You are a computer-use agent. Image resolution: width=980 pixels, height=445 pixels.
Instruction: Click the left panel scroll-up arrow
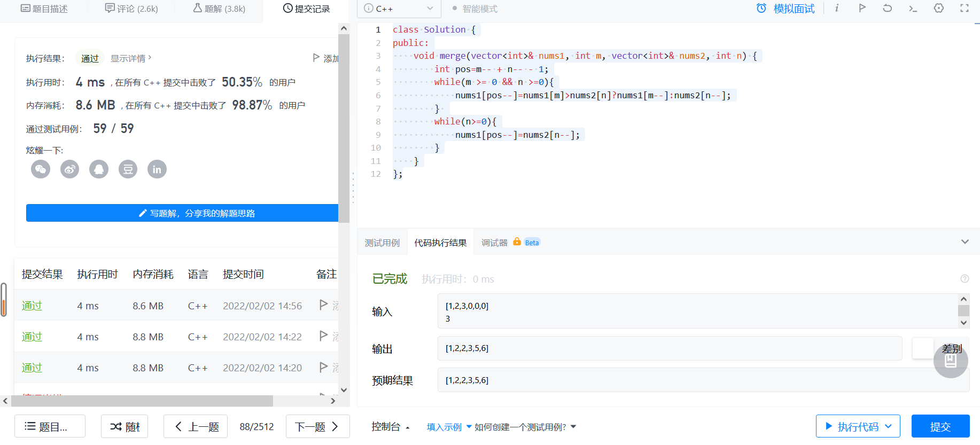coord(344,28)
